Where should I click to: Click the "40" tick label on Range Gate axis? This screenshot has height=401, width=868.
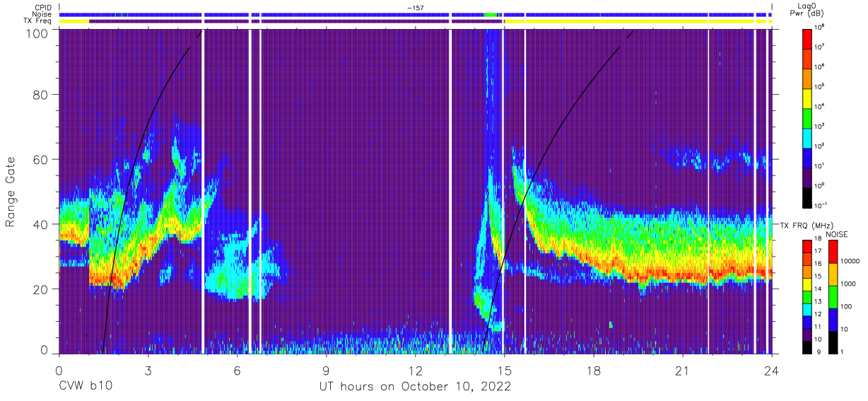point(41,225)
